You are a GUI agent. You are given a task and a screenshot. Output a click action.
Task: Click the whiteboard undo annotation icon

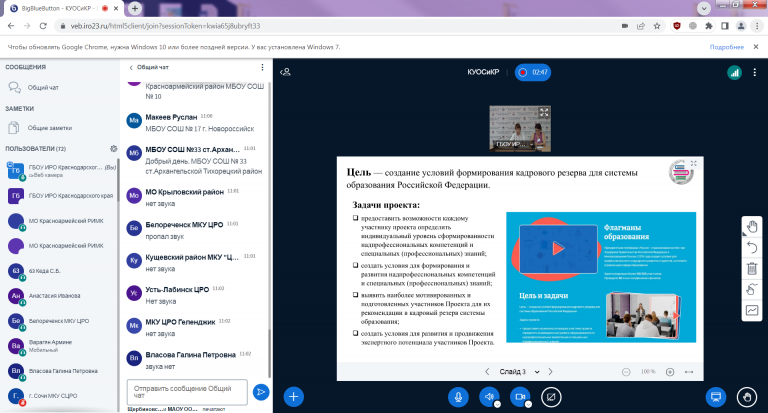[x=752, y=247]
